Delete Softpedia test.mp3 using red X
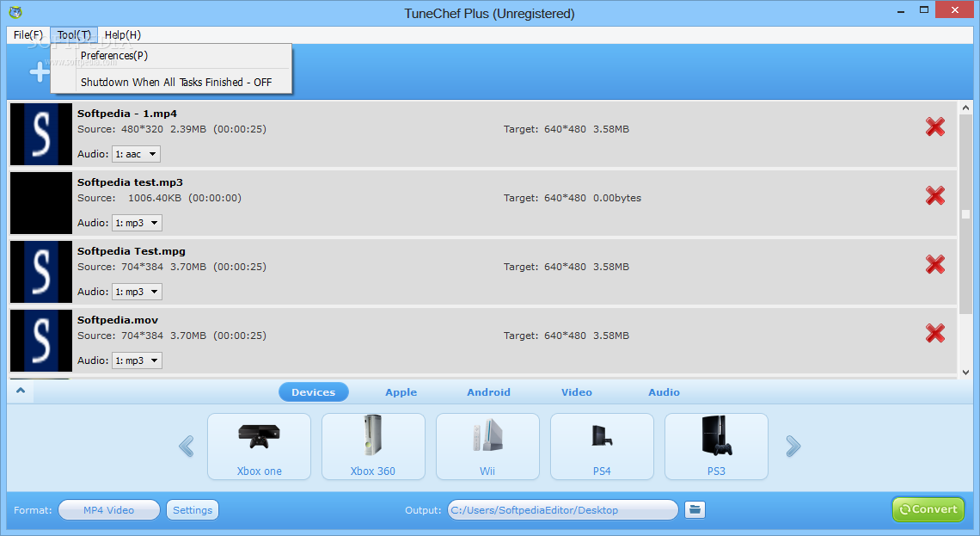This screenshot has height=536, width=980. tap(935, 196)
